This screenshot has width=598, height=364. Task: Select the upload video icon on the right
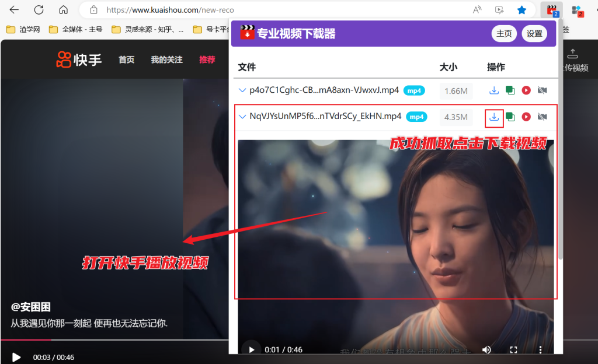coord(573,53)
